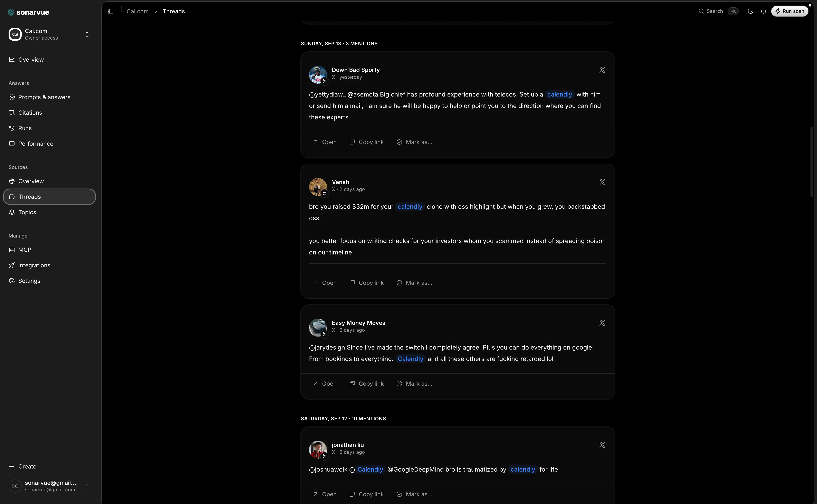Switch to dark mode moon icon
The height and width of the screenshot is (504, 817).
coord(750,11)
